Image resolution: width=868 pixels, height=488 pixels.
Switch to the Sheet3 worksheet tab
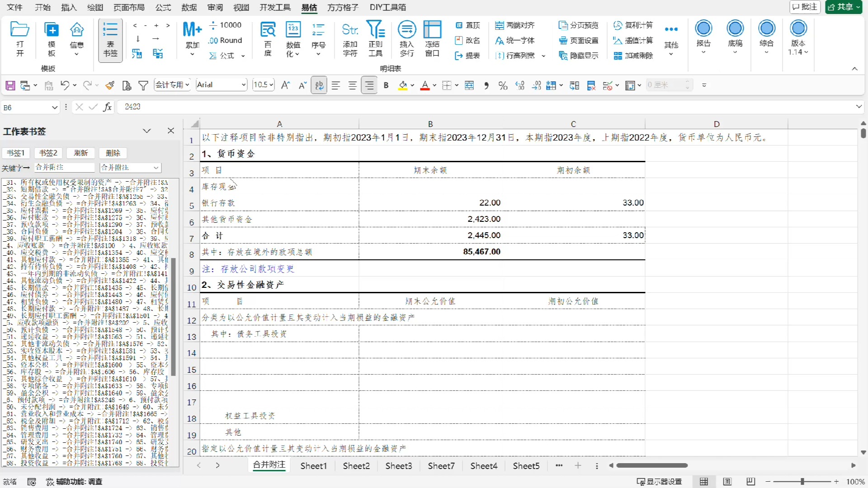click(x=398, y=466)
